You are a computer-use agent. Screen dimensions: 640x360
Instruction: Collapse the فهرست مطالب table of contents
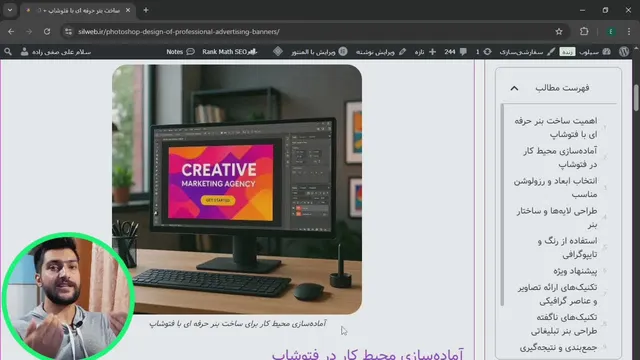tap(514, 88)
